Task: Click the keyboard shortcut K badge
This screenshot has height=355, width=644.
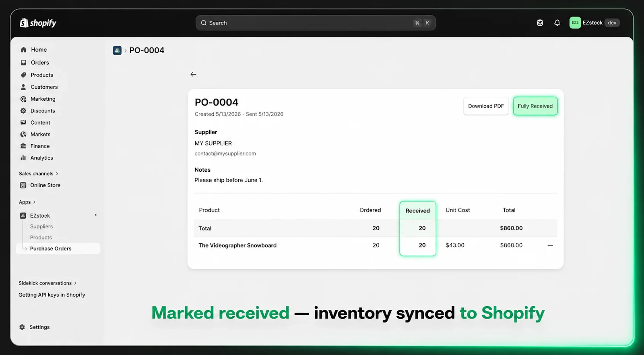Action: 427,23
